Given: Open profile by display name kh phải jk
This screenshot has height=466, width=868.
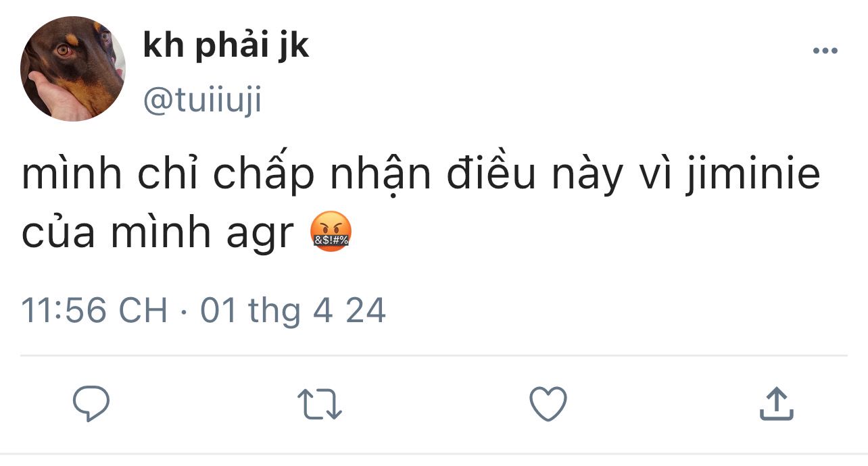Looking at the screenshot, I should pyautogui.click(x=226, y=46).
